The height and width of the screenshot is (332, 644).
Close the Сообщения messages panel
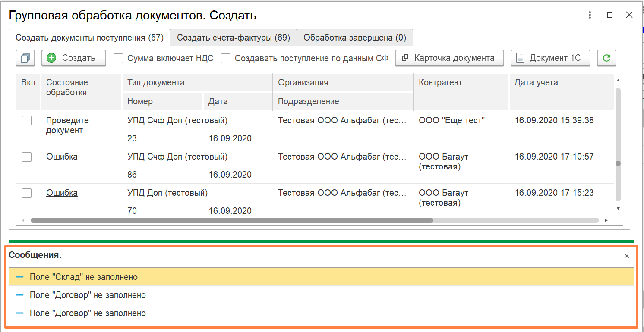coord(627,256)
